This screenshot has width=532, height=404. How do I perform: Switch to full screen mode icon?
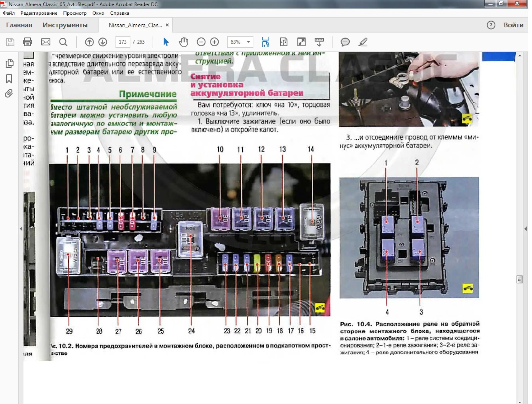pos(301,42)
